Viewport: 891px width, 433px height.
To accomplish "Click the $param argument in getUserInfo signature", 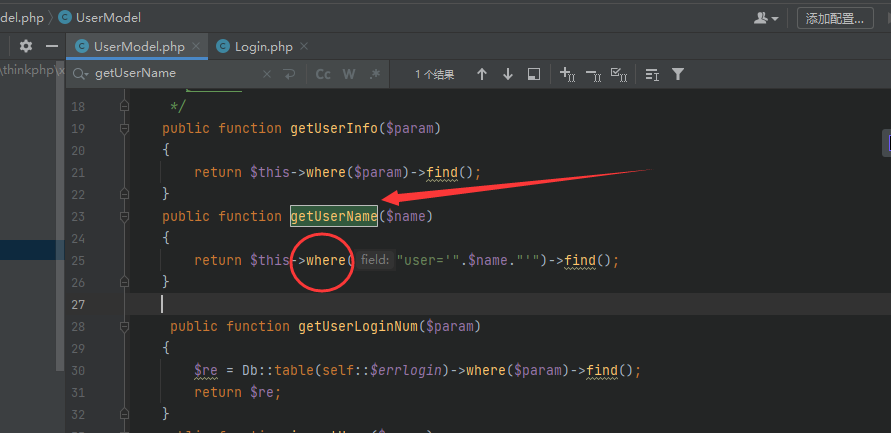I will click(410, 128).
